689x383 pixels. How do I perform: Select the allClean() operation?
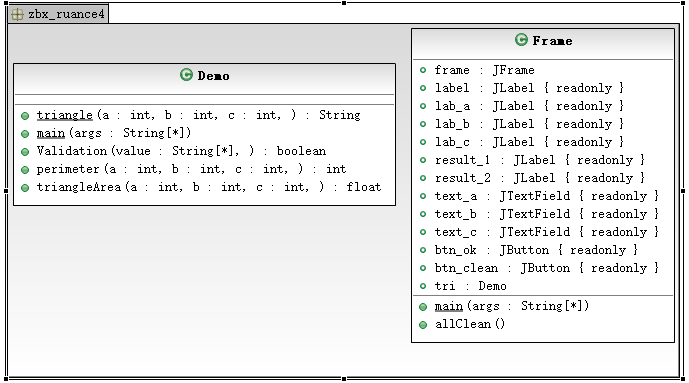(470, 324)
